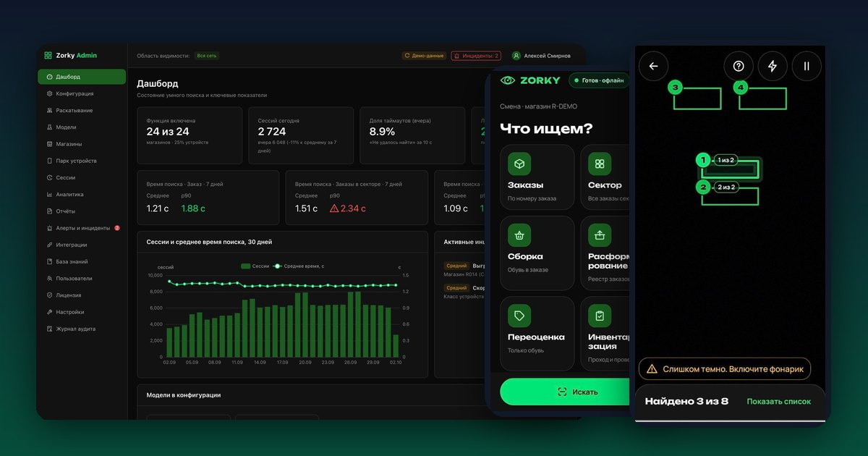
Task: Click the 1.21 с average search time
Action: (x=158, y=208)
